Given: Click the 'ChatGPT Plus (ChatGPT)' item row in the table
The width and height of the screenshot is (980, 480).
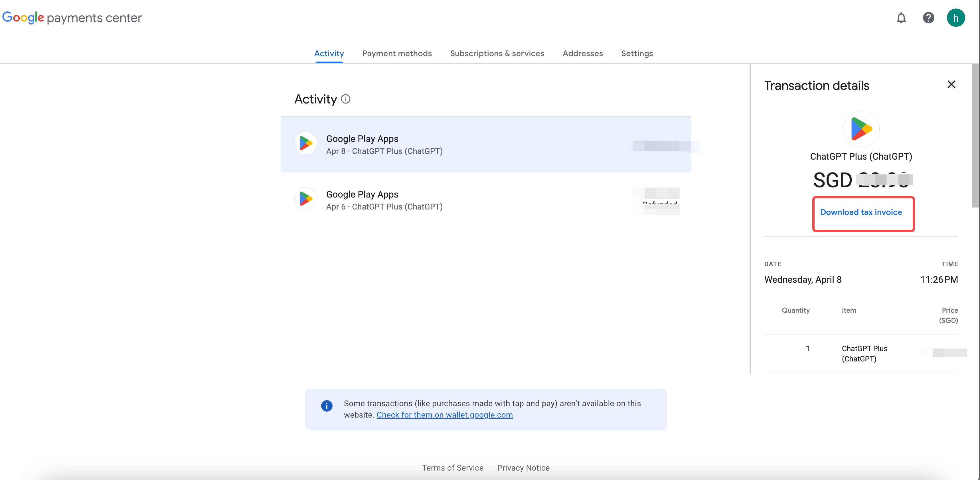Looking at the screenshot, I should click(x=861, y=354).
